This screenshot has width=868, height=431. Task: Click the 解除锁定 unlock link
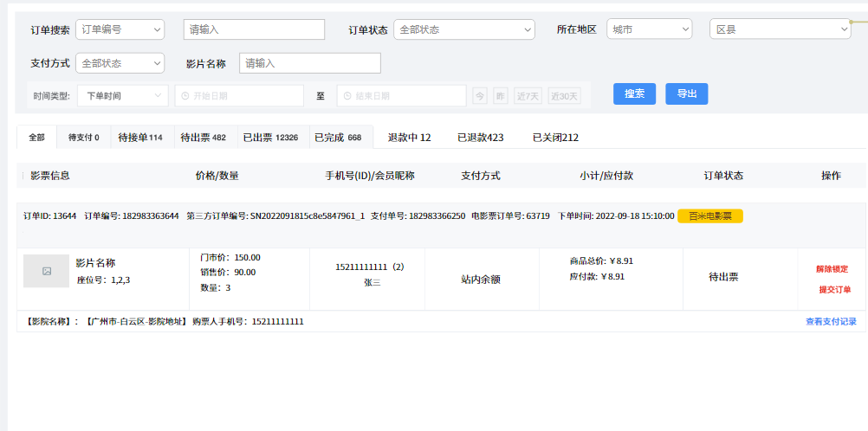click(x=832, y=269)
